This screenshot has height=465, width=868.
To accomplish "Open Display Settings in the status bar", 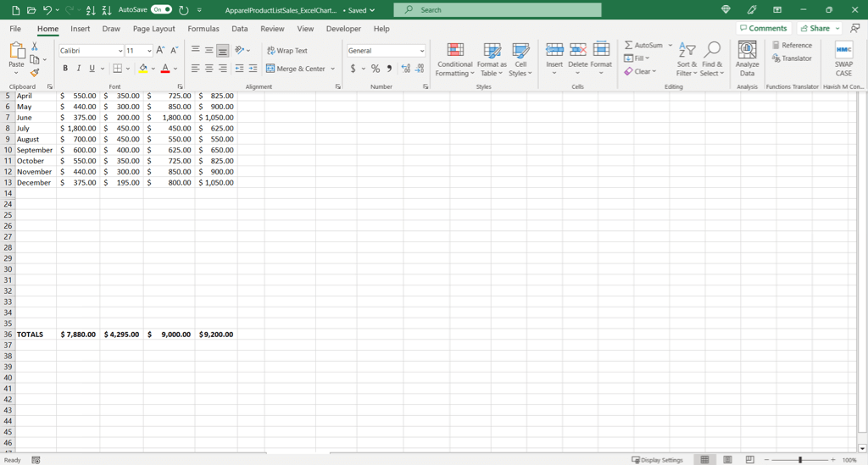I will tap(657, 460).
